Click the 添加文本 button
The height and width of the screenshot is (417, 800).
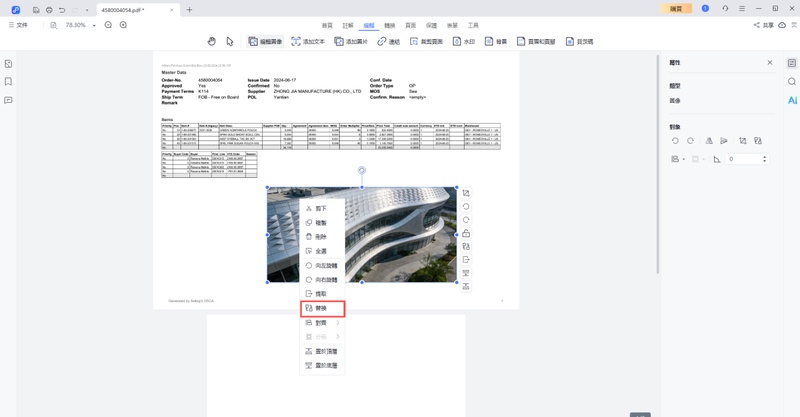(x=308, y=41)
